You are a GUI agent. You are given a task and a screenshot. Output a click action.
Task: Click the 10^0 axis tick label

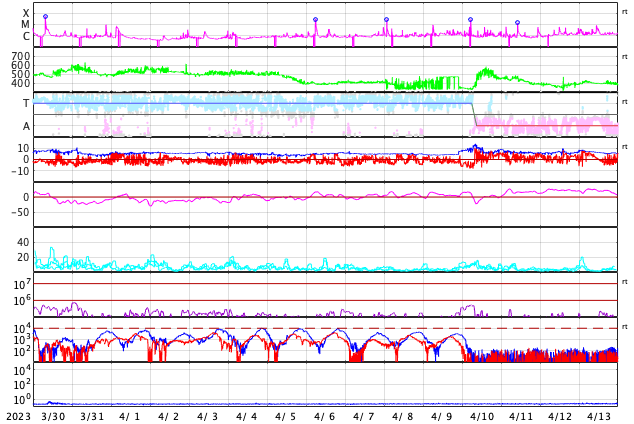pyautogui.click(x=22, y=399)
